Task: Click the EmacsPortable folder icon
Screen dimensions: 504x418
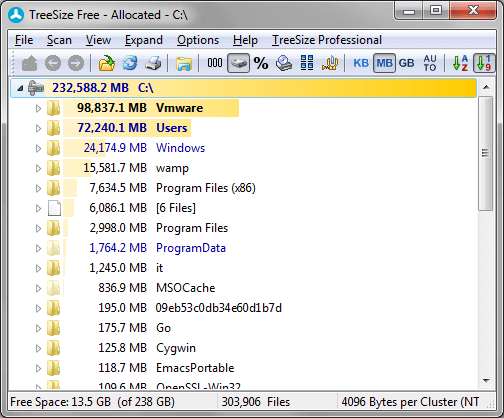Action: (53, 368)
